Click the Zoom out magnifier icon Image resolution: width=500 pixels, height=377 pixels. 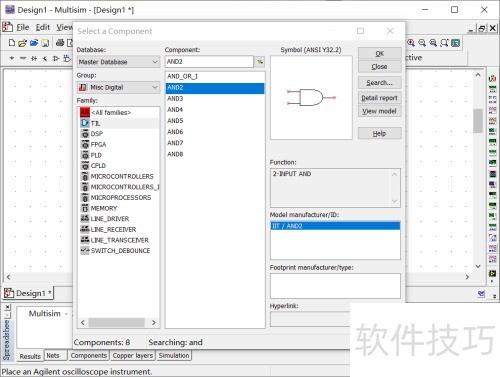point(422,43)
